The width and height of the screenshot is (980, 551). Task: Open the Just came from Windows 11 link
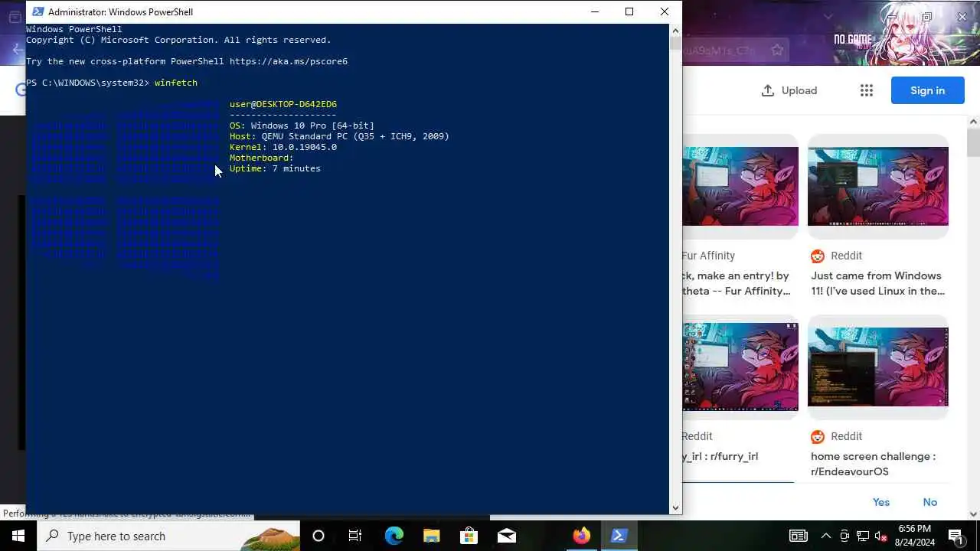pyautogui.click(x=877, y=283)
